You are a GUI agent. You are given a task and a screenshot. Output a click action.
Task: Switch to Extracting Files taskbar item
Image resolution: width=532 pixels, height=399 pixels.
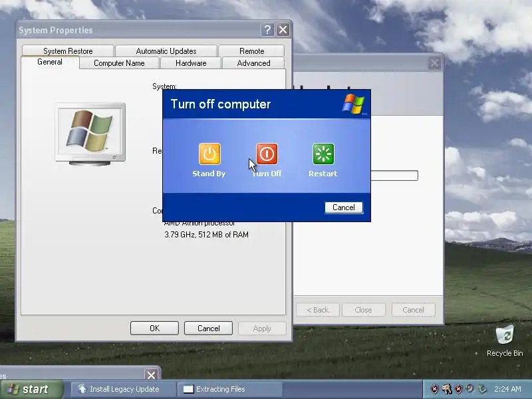230,389
